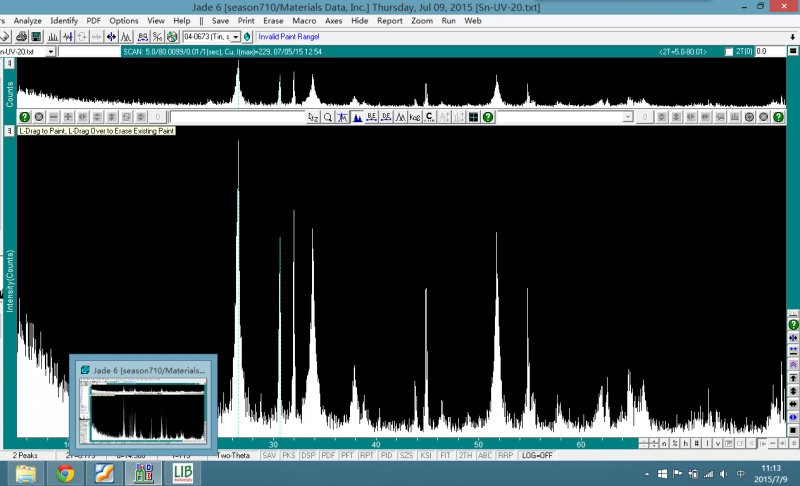Click the peak paint tool icon
Viewport: 800px width, 486px height.
point(357,117)
